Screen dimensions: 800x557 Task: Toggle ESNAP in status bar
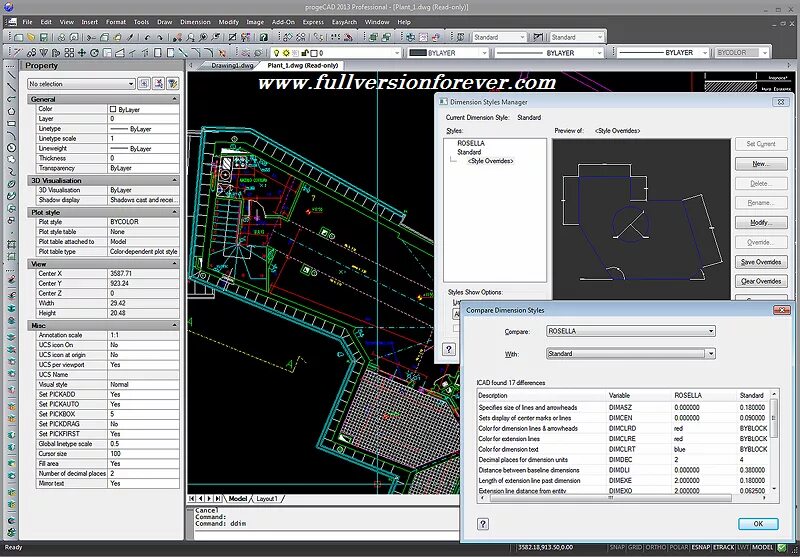(700, 547)
